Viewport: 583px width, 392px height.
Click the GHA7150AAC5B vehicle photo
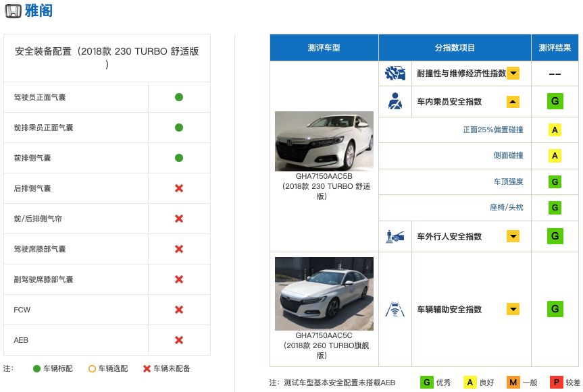pyautogui.click(x=324, y=142)
